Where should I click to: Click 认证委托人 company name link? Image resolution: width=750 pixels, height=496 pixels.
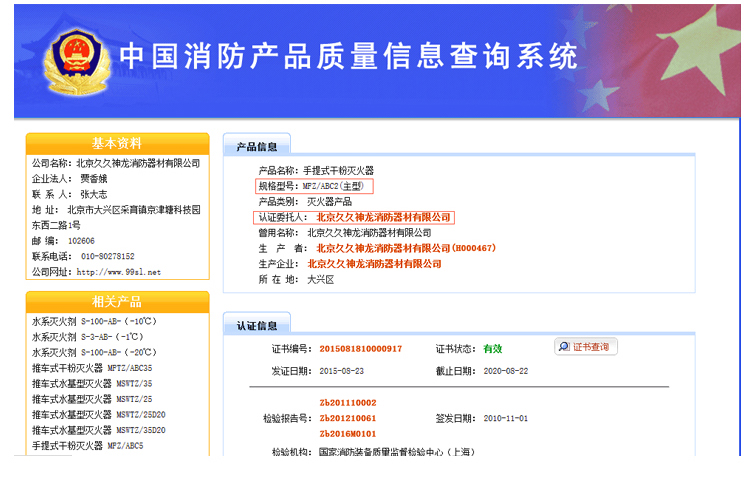(383, 218)
